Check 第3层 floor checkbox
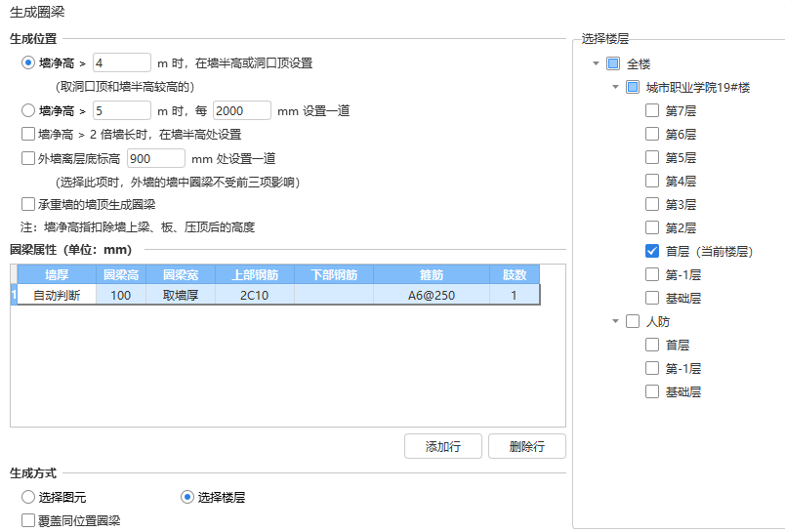This screenshot has width=785, height=532. click(x=652, y=204)
